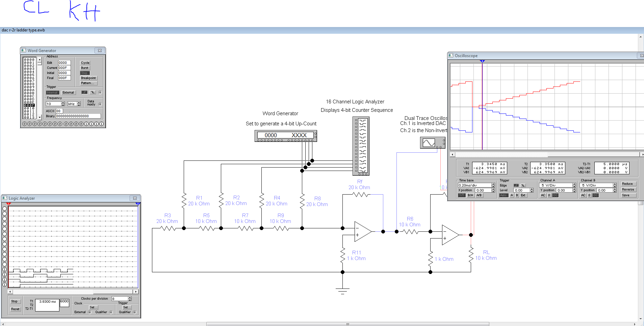Set oscilloscope trigger source to Auto

click(504, 195)
